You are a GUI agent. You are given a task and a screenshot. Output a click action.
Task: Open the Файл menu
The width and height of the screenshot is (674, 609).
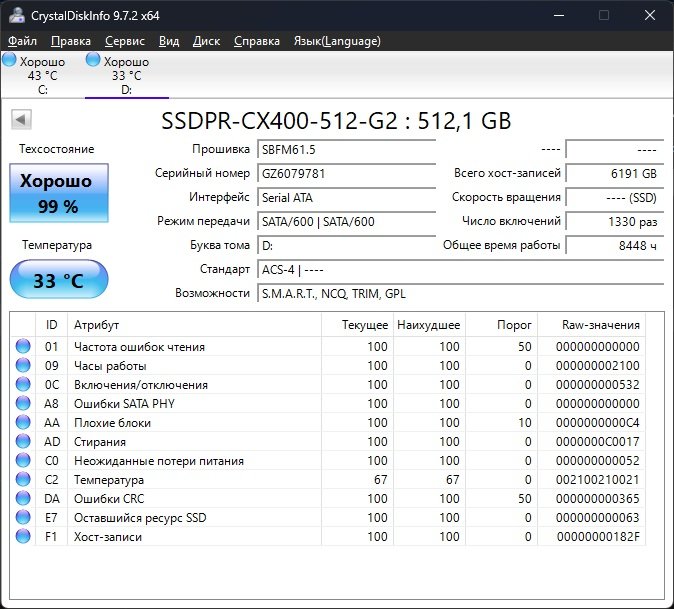tap(22, 41)
